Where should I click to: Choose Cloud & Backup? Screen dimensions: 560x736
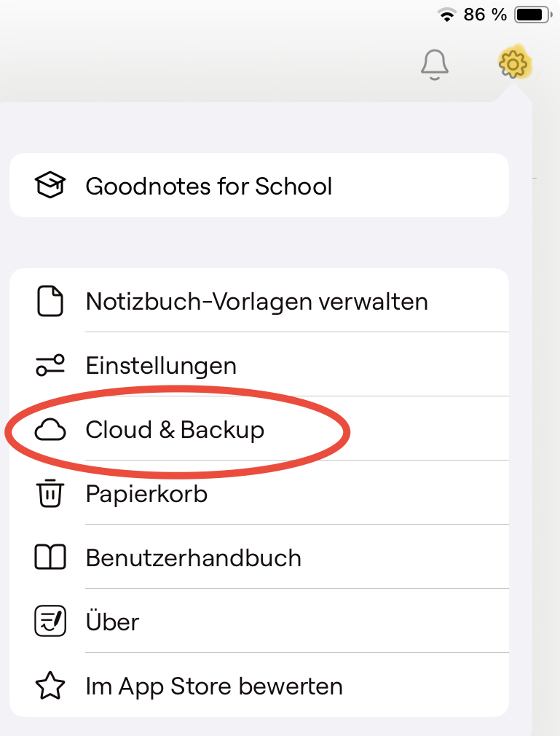(x=175, y=430)
